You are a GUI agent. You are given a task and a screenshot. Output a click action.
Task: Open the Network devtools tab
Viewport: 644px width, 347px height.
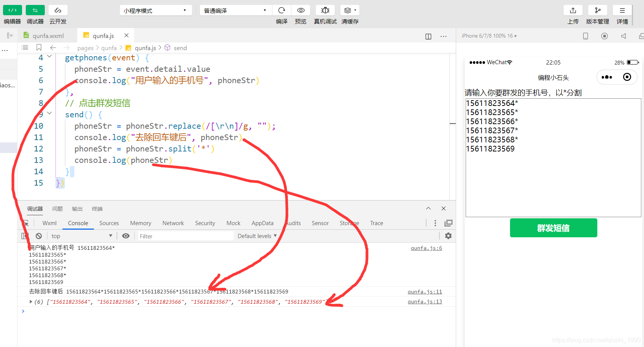coord(173,223)
